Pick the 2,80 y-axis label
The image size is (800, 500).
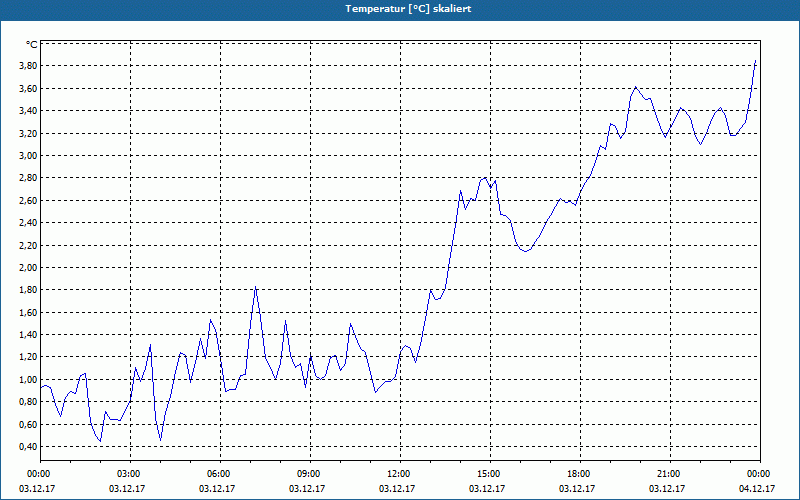point(28,178)
